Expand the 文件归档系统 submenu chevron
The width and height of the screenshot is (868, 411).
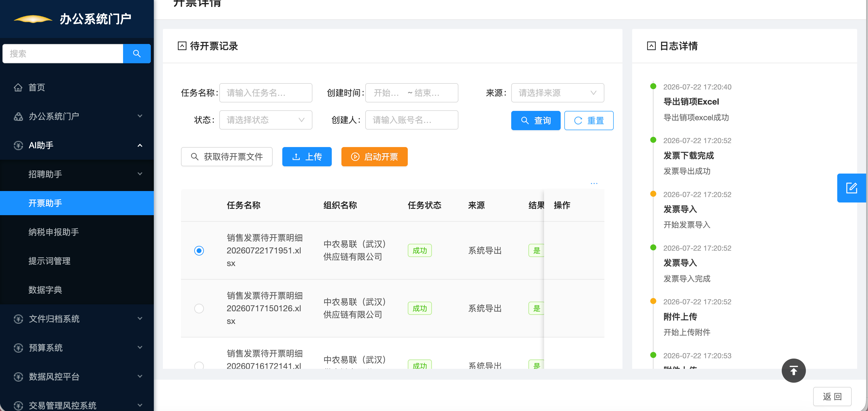pyautogui.click(x=140, y=318)
